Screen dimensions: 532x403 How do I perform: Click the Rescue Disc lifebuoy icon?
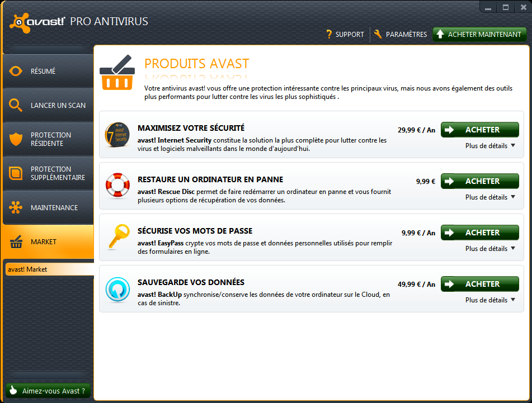(117, 185)
